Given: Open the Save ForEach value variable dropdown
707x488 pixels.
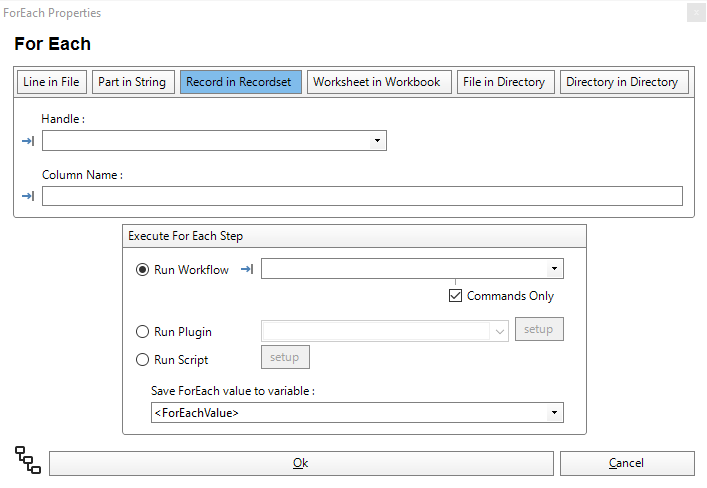Looking at the screenshot, I should [x=554, y=413].
